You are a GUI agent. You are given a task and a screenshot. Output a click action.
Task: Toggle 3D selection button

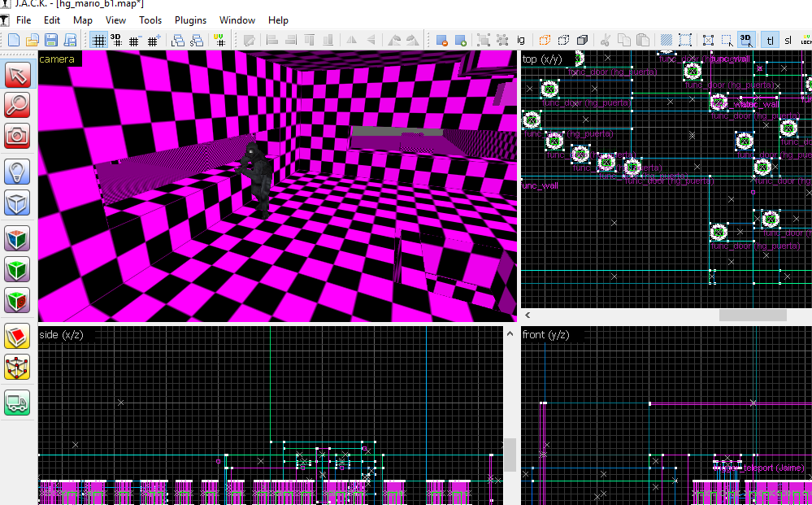point(746,40)
